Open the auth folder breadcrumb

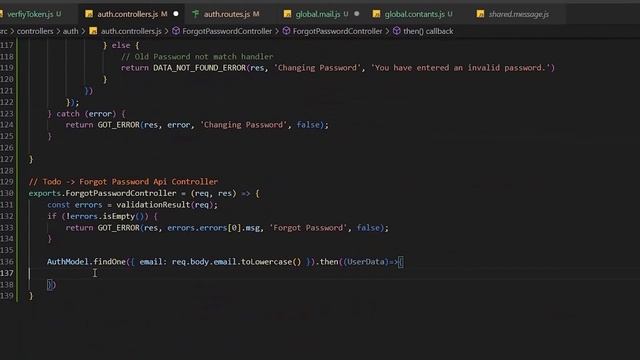[x=70, y=31]
